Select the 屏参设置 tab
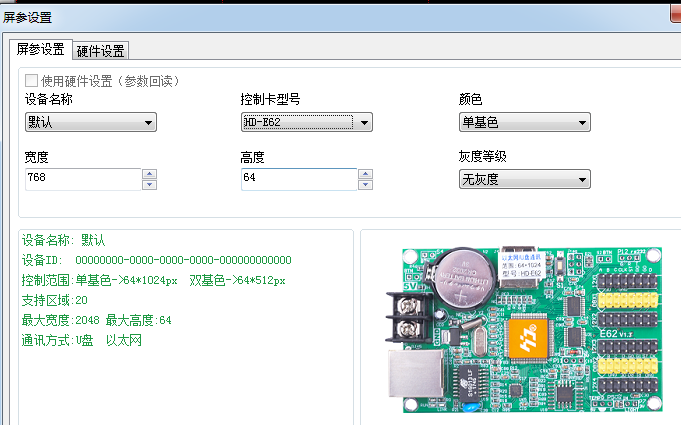 pyautogui.click(x=40, y=50)
